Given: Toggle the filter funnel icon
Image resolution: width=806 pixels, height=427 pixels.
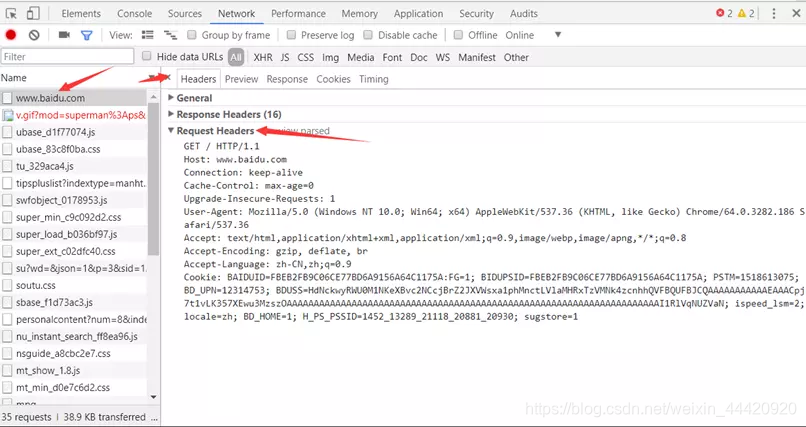Looking at the screenshot, I should [x=87, y=35].
